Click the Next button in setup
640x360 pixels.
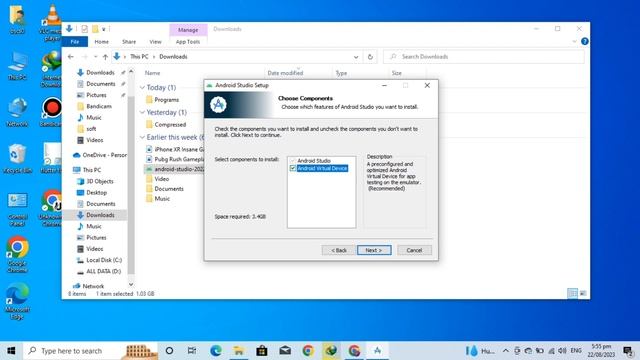(x=374, y=250)
